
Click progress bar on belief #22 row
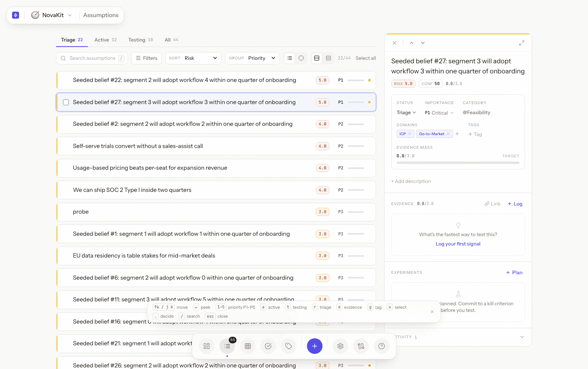click(x=356, y=80)
